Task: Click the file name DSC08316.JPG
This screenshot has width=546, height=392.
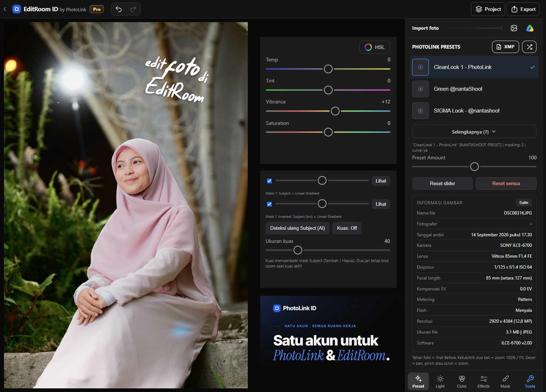Action: pyautogui.click(x=518, y=213)
